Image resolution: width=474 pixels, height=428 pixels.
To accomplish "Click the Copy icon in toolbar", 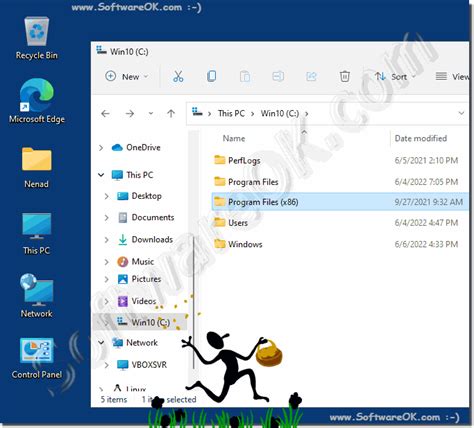I will pyautogui.click(x=211, y=76).
